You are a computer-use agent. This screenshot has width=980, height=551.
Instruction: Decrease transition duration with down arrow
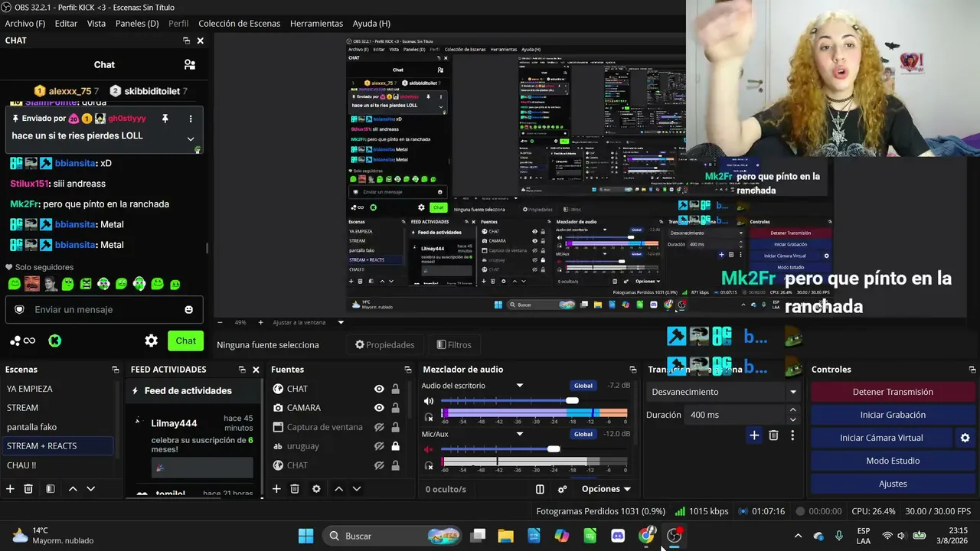(792, 419)
